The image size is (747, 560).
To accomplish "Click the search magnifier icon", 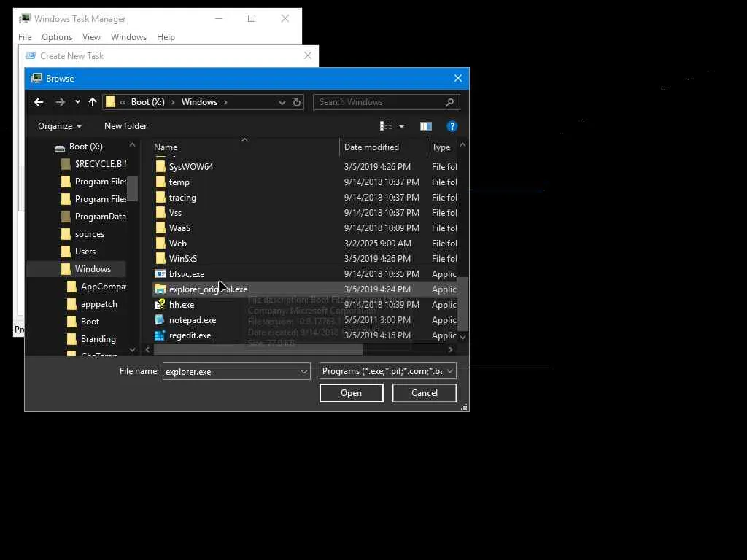I will click(x=449, y=102).
